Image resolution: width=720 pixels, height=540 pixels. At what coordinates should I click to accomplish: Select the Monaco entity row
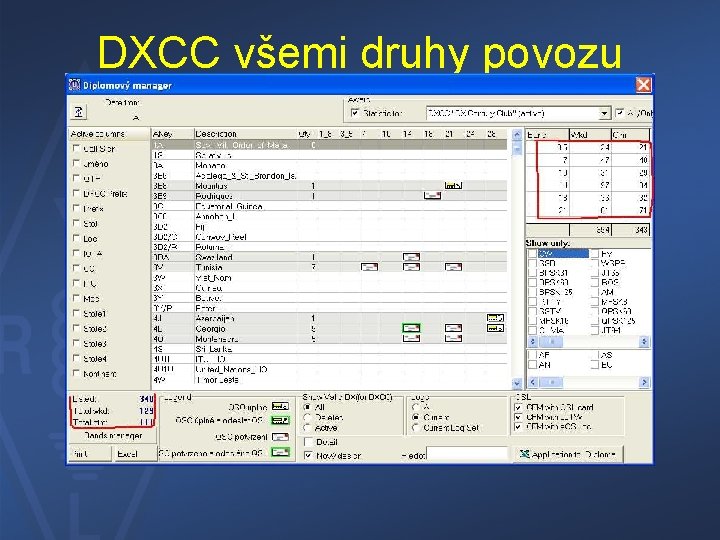tap(330, 165)
